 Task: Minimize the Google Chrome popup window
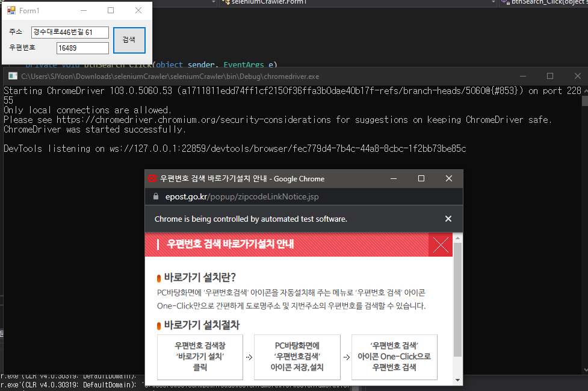pyautogui.click(x=394, y=178)
